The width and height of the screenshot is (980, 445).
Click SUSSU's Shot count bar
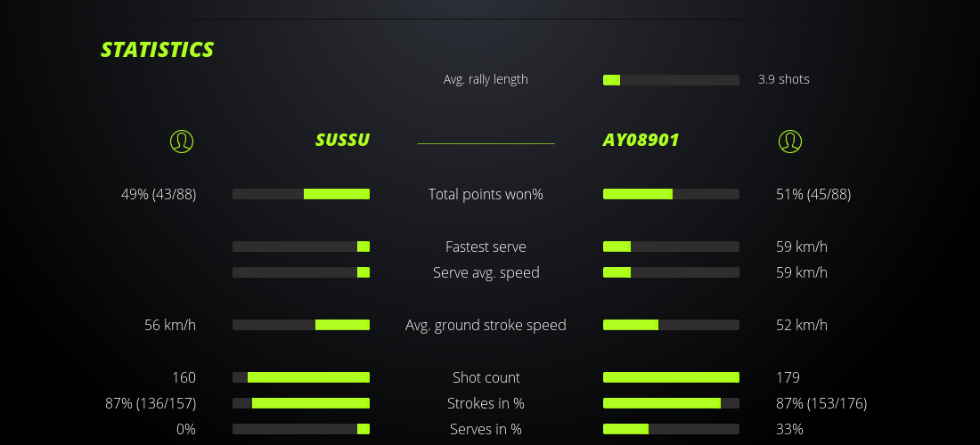tap(301, 377)
